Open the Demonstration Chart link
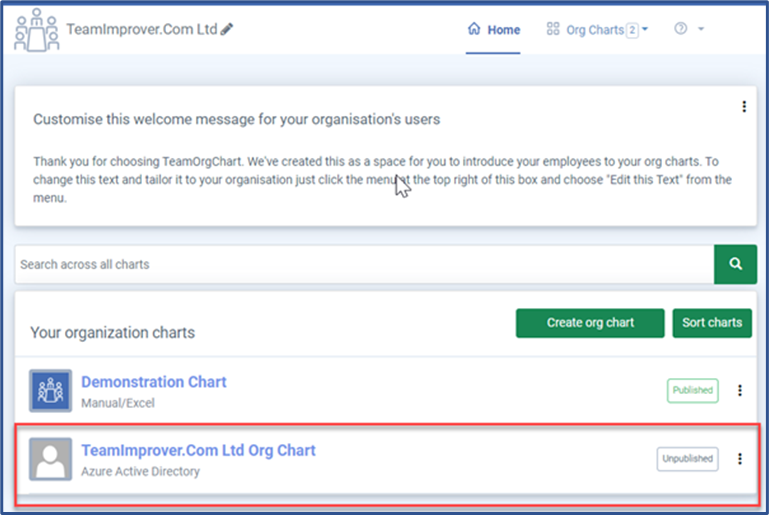769x515 pixels. [x=153, y=382]
